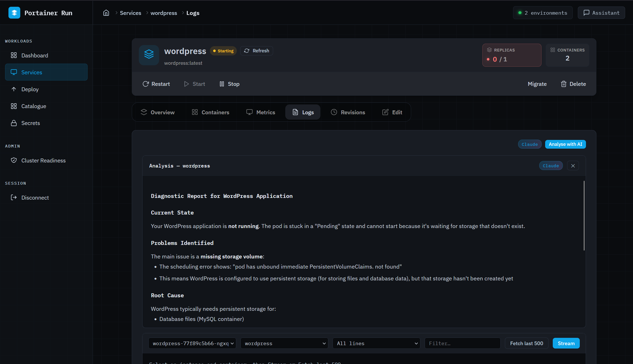Toggle the Claude model pill beside Analyse
The image size is (633, 364).
(x=529, y=144)
